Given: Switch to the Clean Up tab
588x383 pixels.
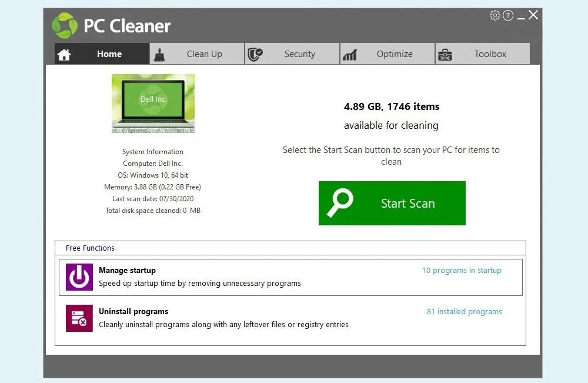Looking at the screenshot, I should [204, 54].
